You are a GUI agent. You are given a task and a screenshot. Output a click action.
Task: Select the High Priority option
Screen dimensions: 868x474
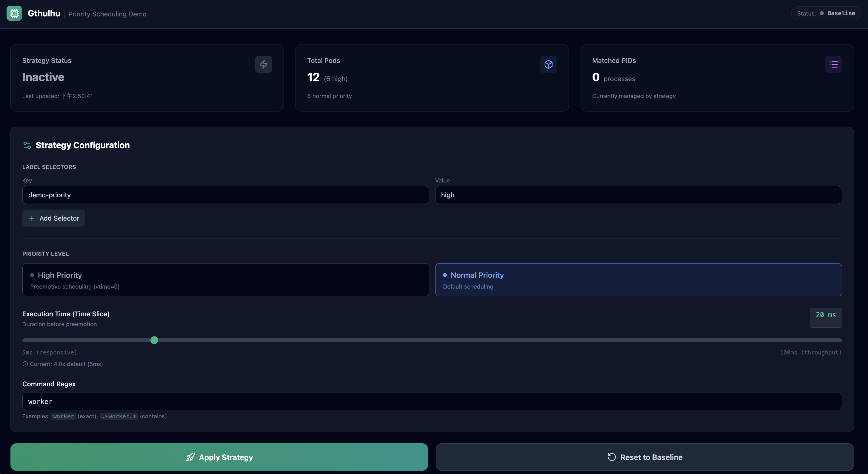click(225, 280)
